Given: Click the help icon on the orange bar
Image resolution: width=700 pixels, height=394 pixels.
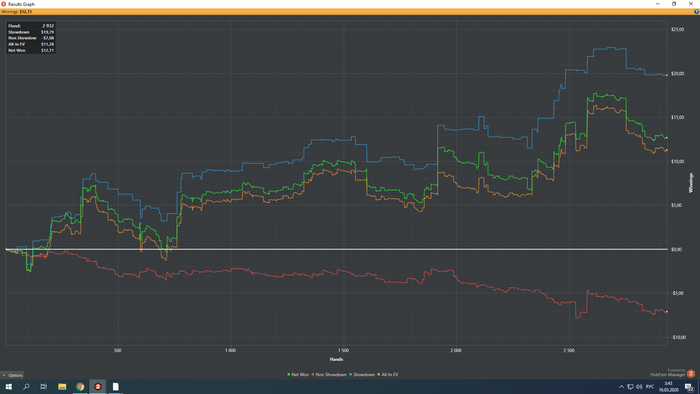Looking at the screenshot, I should (x=696, y=12).
